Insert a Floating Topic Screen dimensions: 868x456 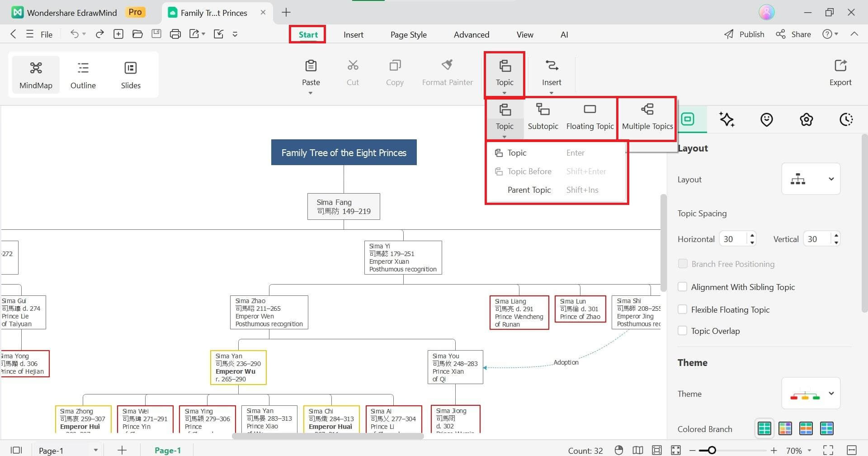pos(590,117)
